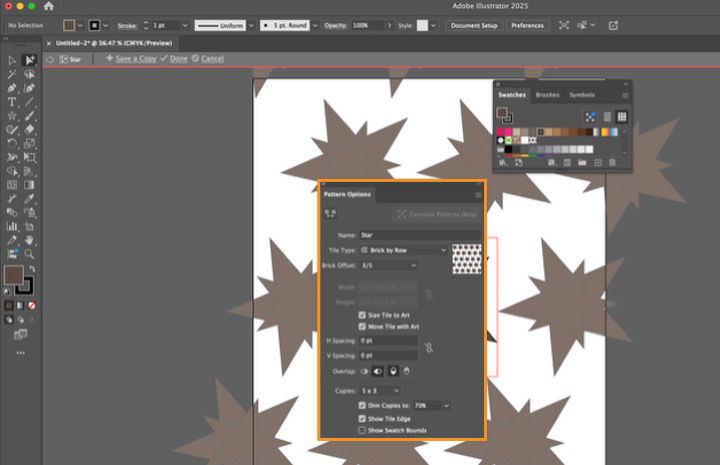Select the Line Segment tool
720x465 pixels.
point(29,102)
